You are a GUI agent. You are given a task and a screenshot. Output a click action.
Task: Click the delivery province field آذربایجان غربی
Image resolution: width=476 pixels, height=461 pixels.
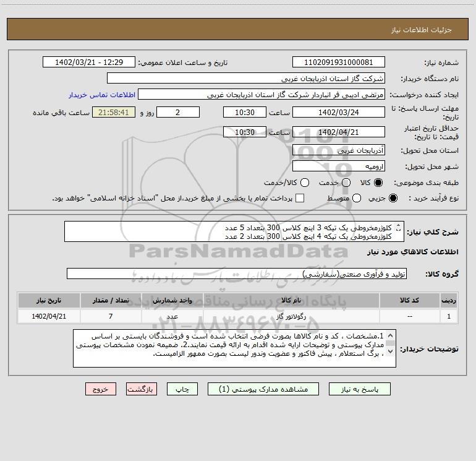(x=339, y=150)
